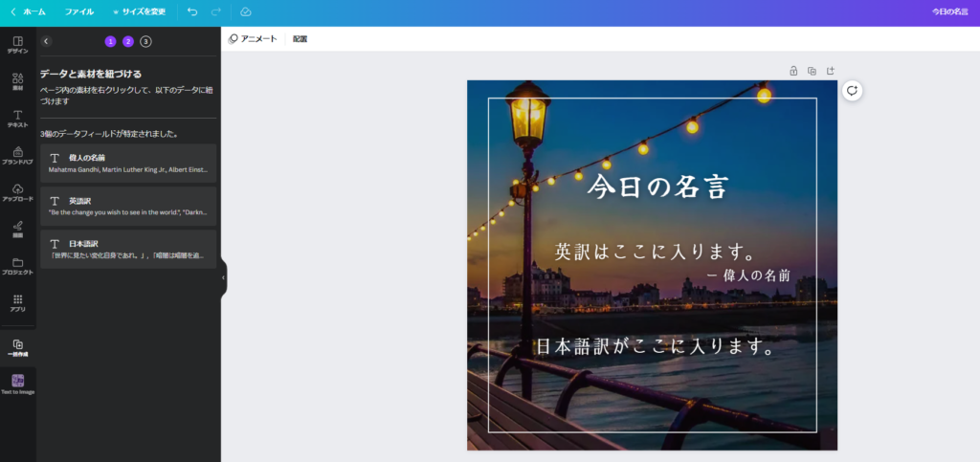The image size is (980, 462).
Task: Open the ファイル (File) menu
Action: click(79, 11)
